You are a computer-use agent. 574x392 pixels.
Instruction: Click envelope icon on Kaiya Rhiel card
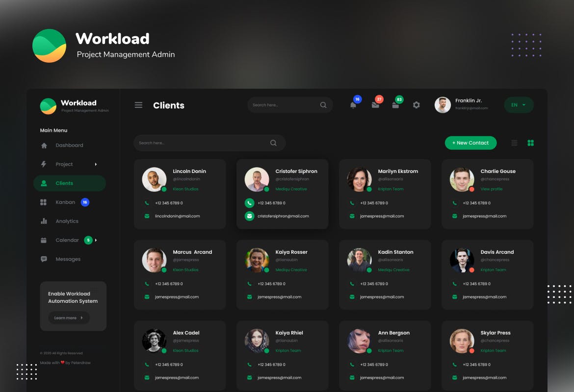249,378
